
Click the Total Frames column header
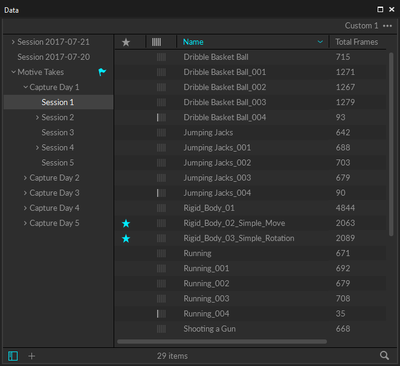point(356,42)
